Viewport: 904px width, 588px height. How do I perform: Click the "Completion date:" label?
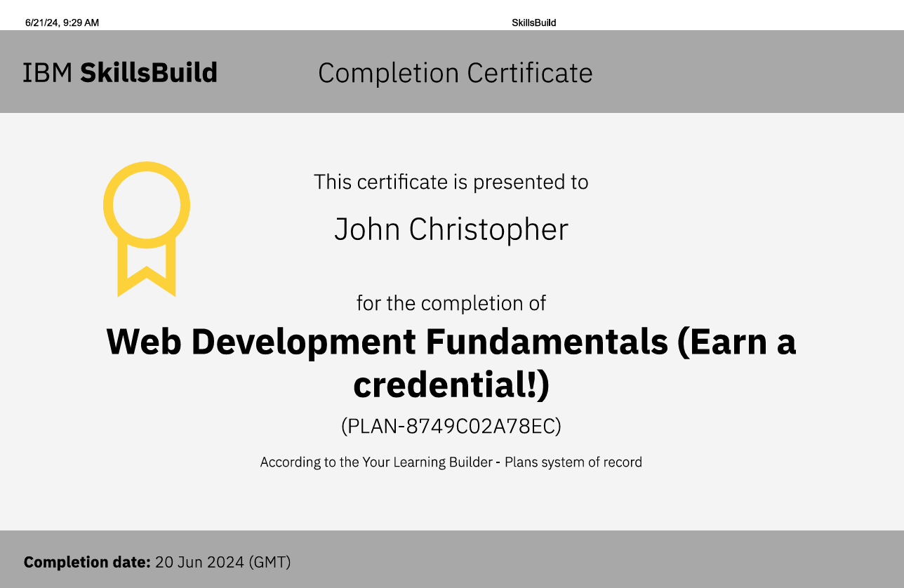pyautogui.click(x=87, y=562)
